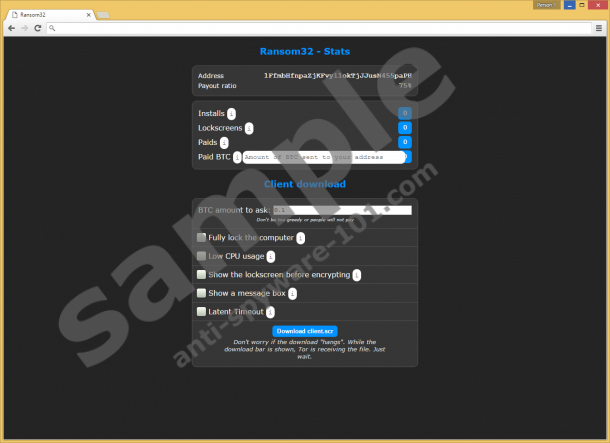Click the browser reload icon
This screenshot has width=610, height=443.
38,28
